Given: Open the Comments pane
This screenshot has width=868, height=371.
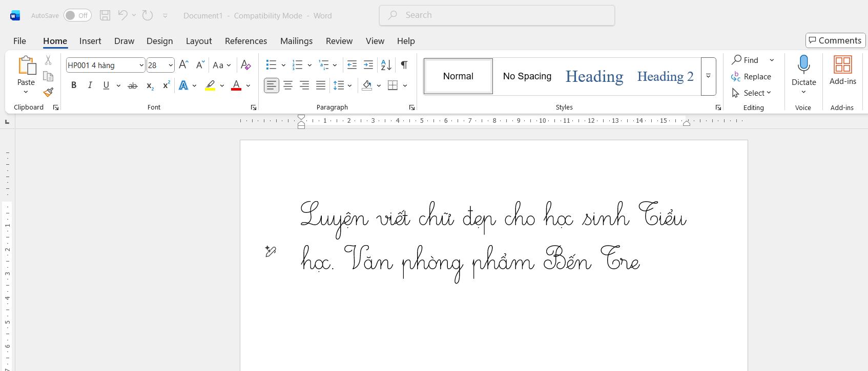Looking at the screenshot, I should click(x=835, y=40).
